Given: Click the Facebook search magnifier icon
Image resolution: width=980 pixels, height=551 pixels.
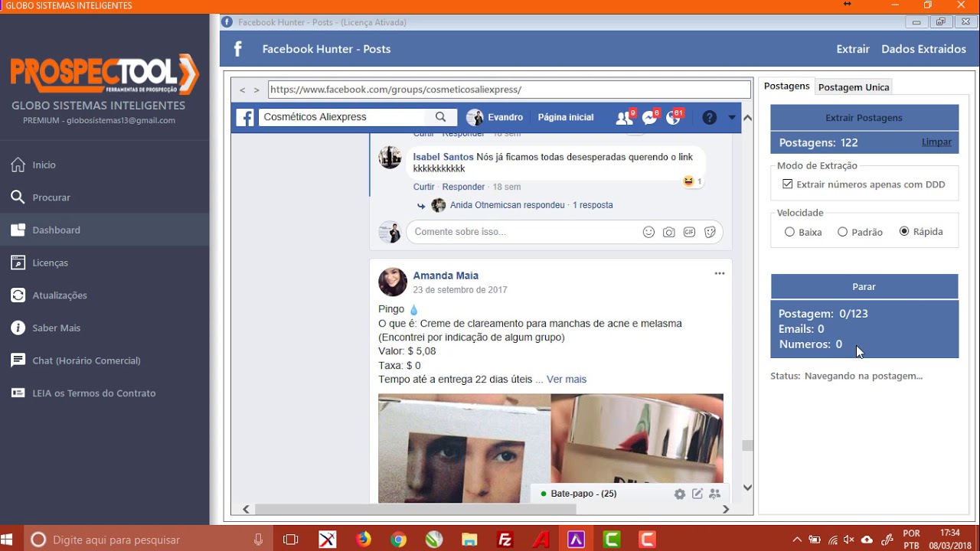Looking at the screenshot, I should click(x=441, y=117).
